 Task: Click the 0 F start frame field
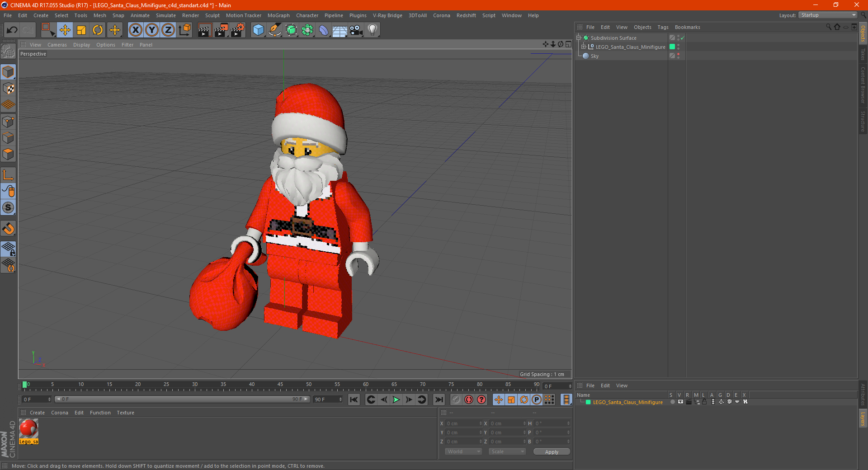(x=37, y=399)
